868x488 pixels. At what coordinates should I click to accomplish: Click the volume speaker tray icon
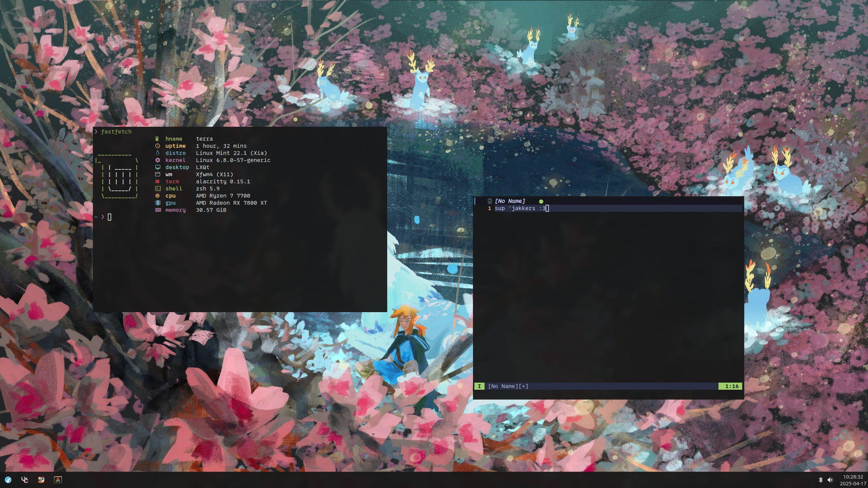(830, 480)
